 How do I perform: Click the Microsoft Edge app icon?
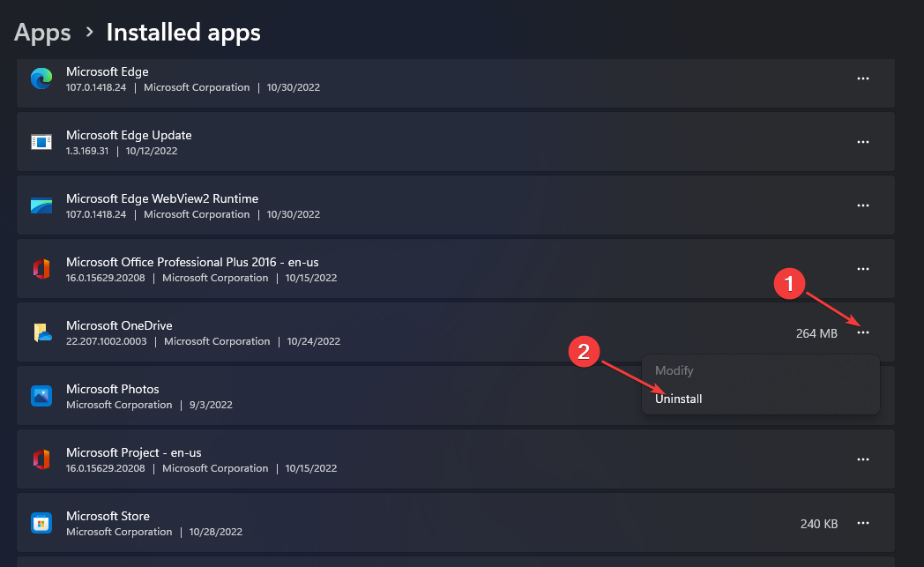(x=41, y=78)
